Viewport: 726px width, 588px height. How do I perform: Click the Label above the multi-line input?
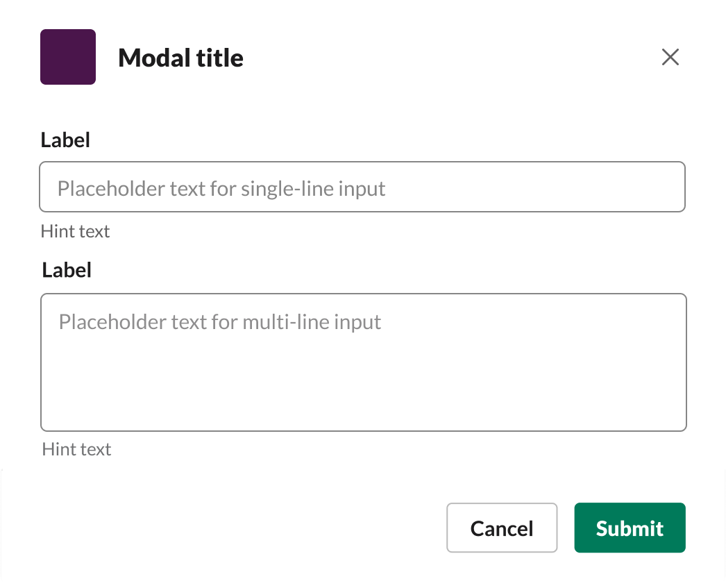(67, 270)
